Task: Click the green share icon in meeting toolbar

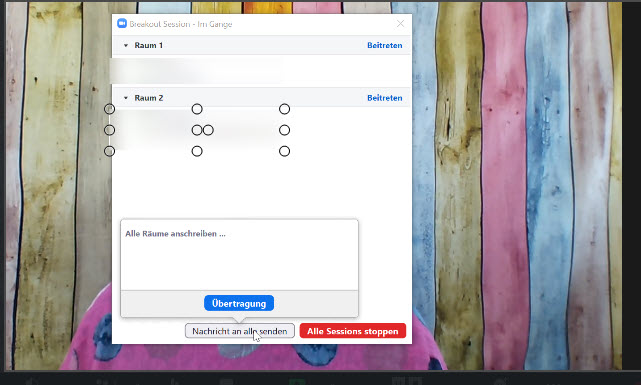Action: (x=297, y=382)
